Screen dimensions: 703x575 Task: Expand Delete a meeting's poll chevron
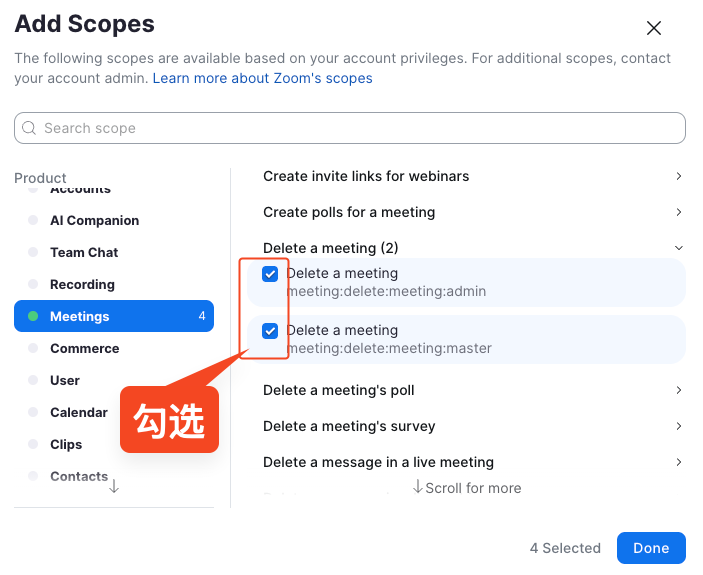tap(679, 390)
